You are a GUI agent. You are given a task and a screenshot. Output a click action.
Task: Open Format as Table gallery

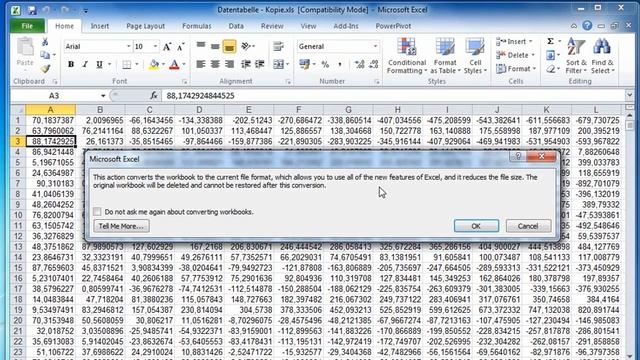(x=445, y=56)
